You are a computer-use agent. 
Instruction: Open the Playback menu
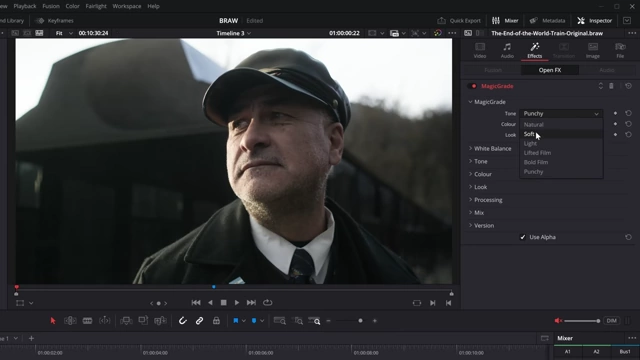pyautogui.click(x=24, y=6)
